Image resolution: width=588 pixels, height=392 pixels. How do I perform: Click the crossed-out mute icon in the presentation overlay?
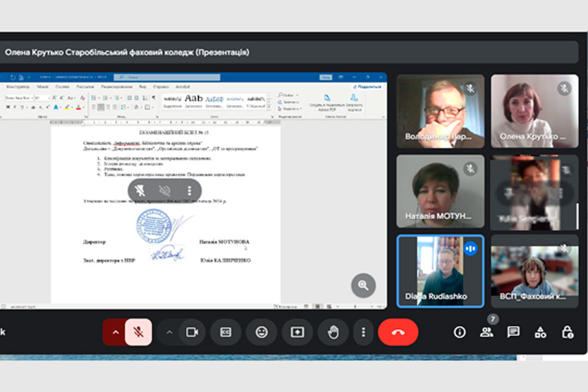point(165,191)
